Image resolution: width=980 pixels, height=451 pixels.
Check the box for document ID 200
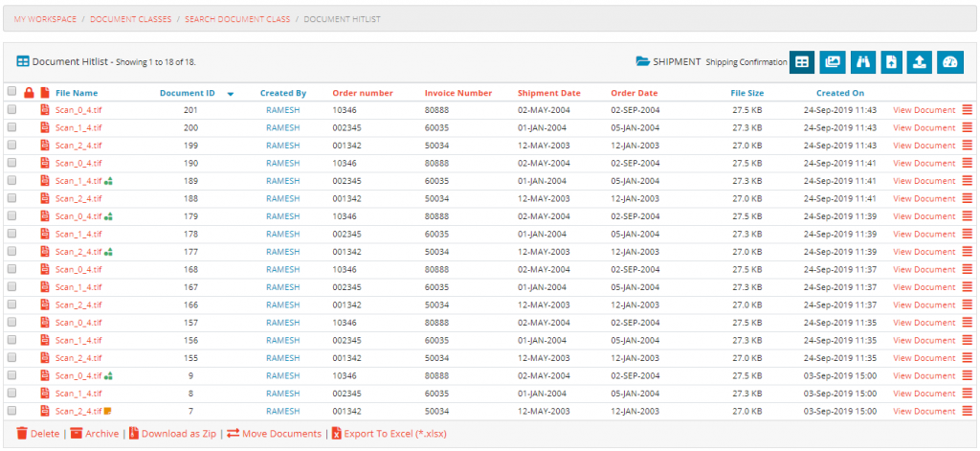click(x=11, y=127)
